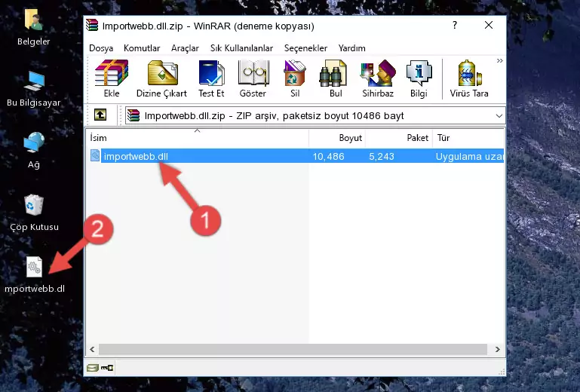580x392 pixels.
Task: Sort by Tür column header
Action: pos(468,138)
